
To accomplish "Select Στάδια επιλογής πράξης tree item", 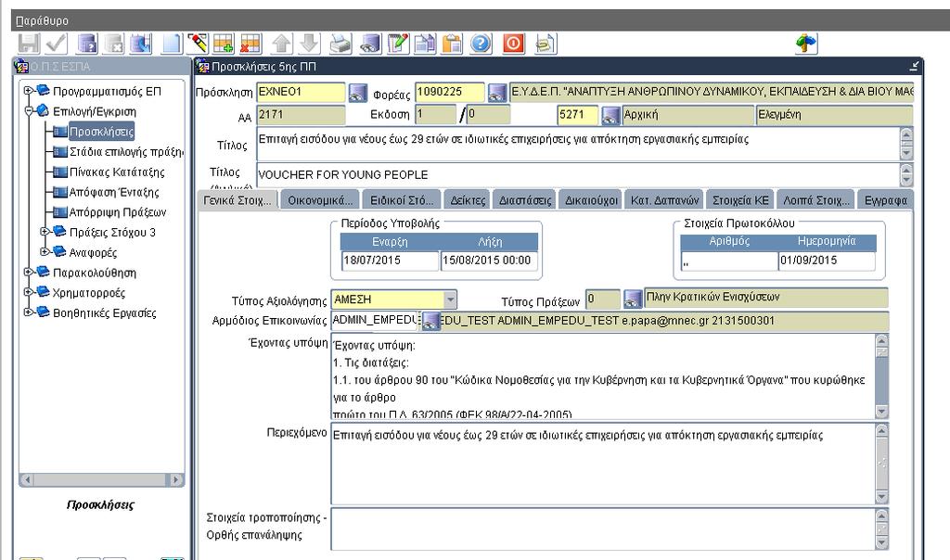I will (126, 151).
